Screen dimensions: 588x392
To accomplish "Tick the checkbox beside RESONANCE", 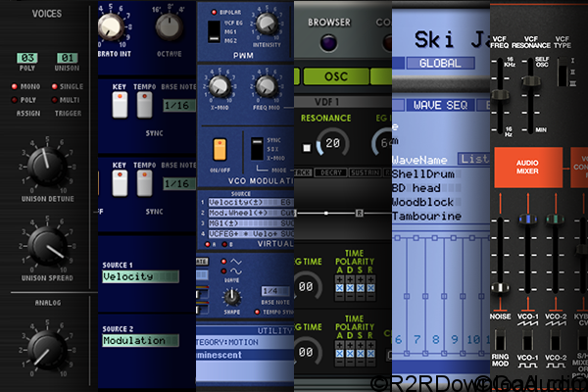I will coord(307,148).
